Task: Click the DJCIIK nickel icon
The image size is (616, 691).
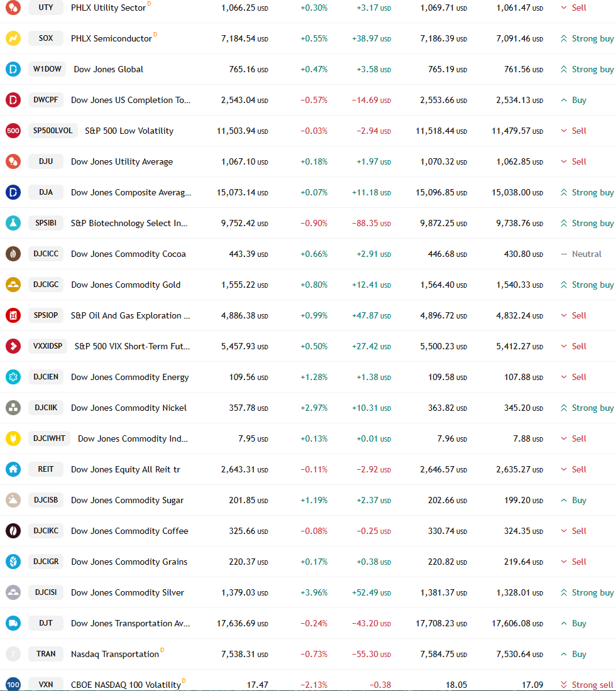Action: tap(13, 408)
